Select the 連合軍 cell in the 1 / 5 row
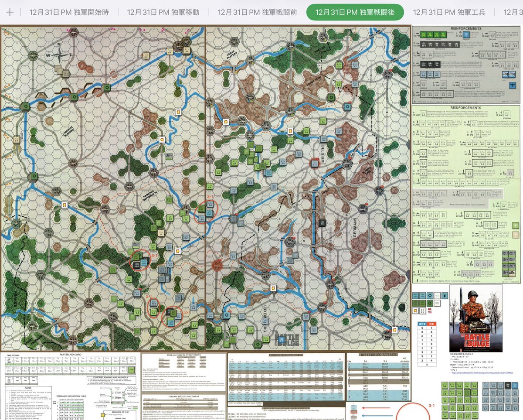523x420 pixels. [x=422, y=340]
